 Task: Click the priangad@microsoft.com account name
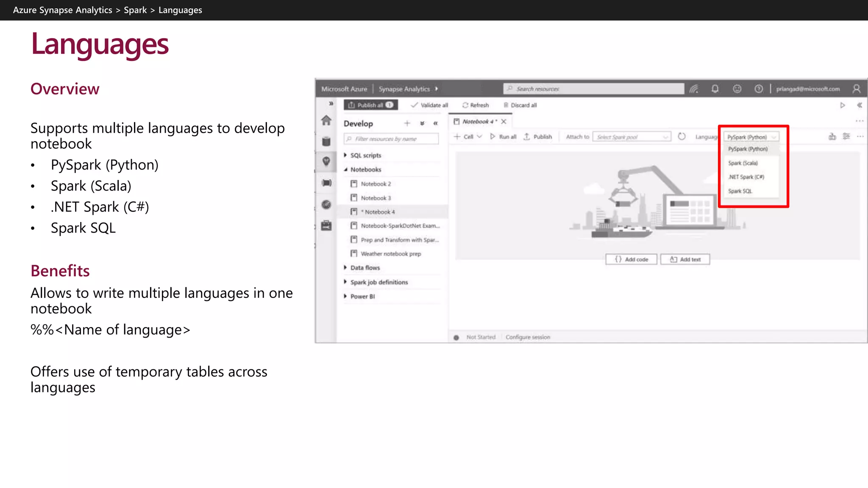808,89
